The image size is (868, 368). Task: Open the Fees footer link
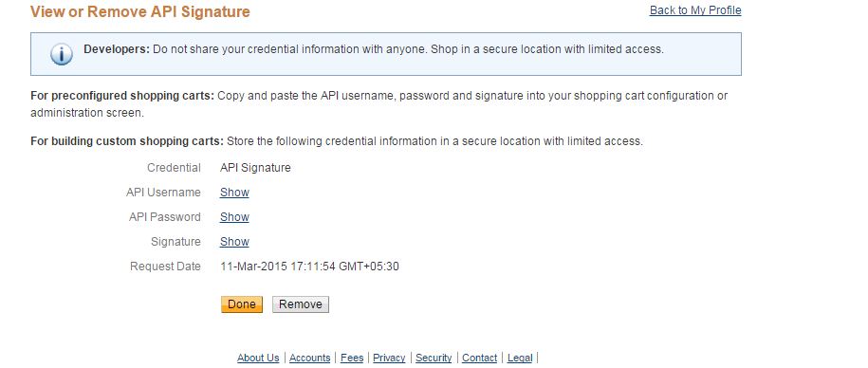(x=352, y=358)
